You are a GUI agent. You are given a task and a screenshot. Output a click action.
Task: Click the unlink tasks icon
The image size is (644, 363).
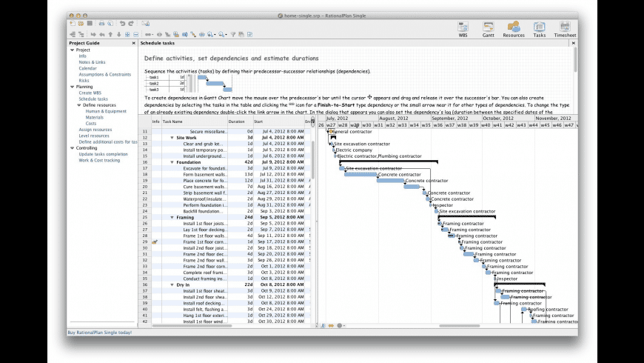click(x=159, y=35)
